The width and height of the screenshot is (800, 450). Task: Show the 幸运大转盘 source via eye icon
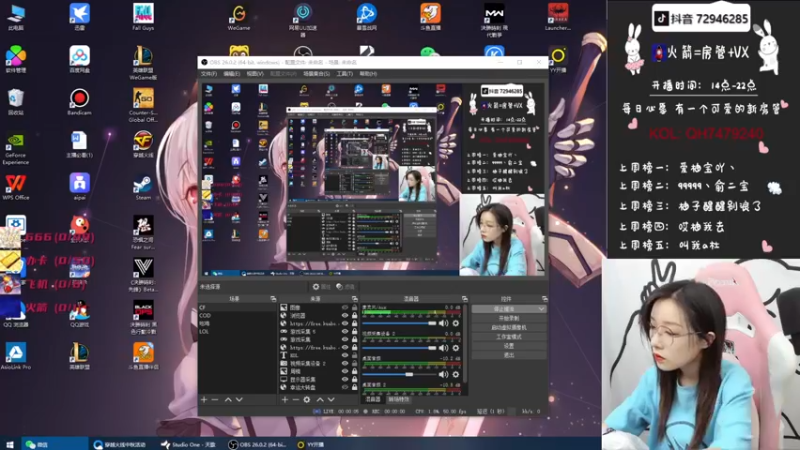345,387
